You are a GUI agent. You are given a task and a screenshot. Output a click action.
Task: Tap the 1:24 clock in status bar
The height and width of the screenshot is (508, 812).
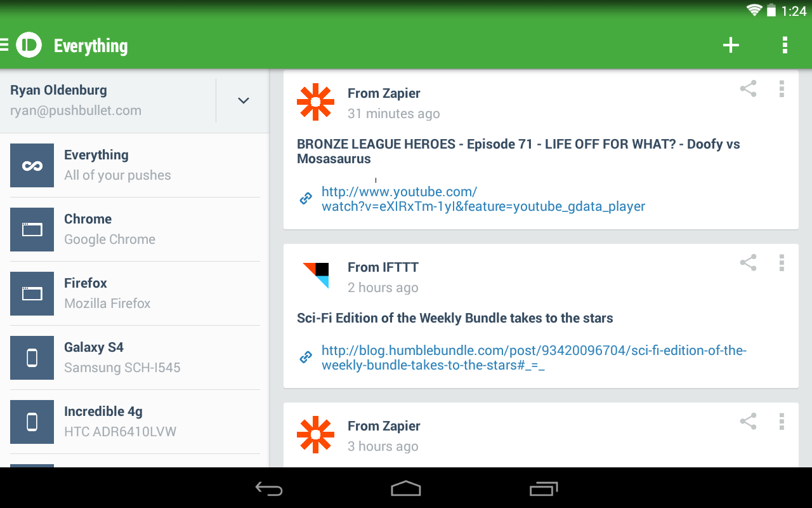tap(794, 11)
